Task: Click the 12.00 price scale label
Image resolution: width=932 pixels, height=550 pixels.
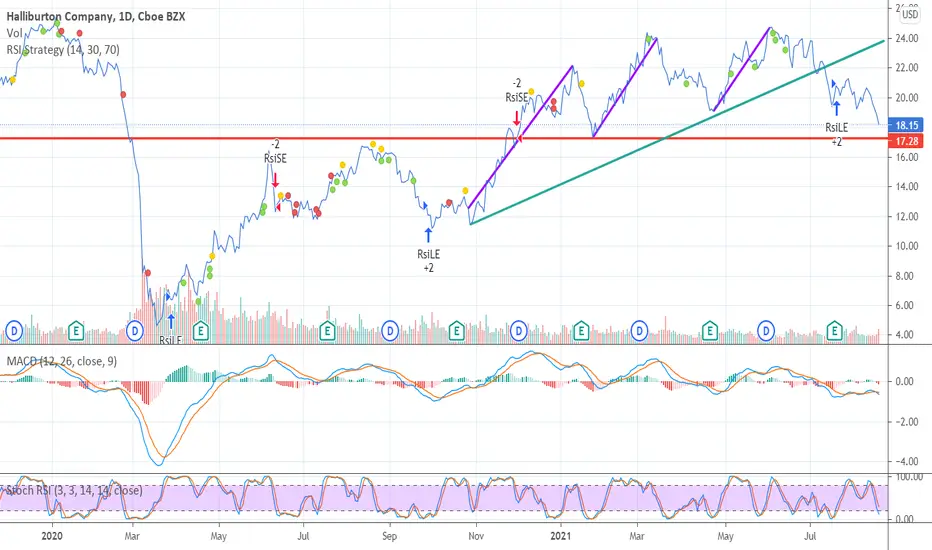Action: click(x=906, y=216)
